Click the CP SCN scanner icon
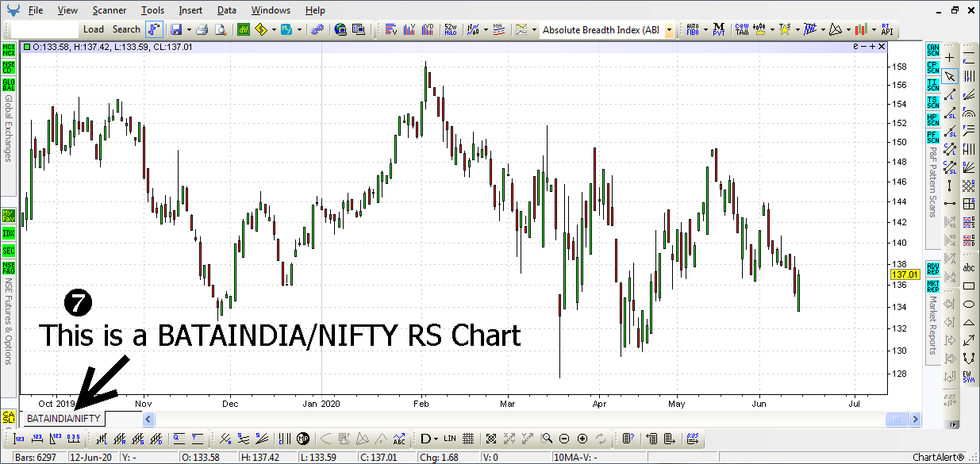 [x=933, y=67]
